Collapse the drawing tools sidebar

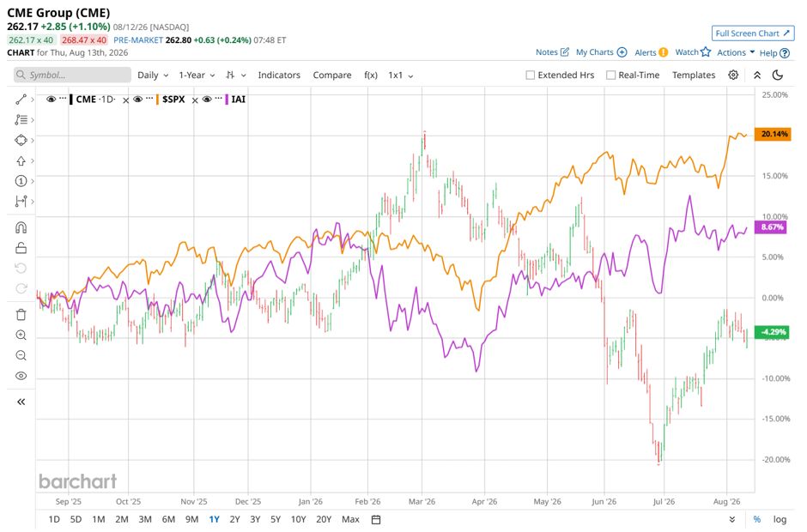click(21, 402)
